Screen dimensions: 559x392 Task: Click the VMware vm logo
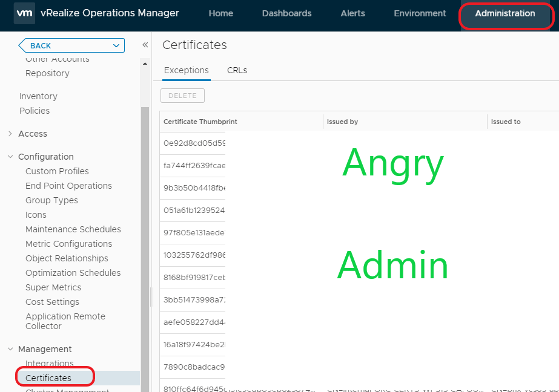[24, 13]
